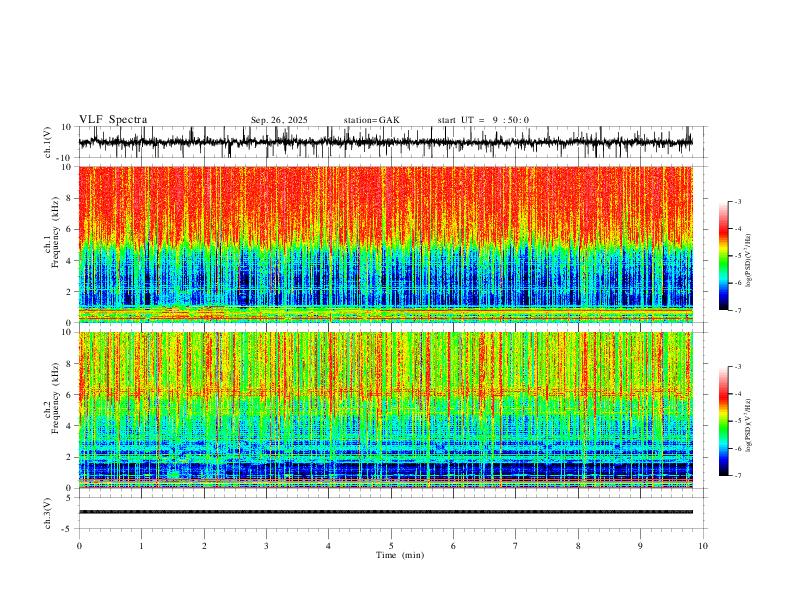
Task: Click the 'ch.3(V)' axis label
Action: point(48,513)
